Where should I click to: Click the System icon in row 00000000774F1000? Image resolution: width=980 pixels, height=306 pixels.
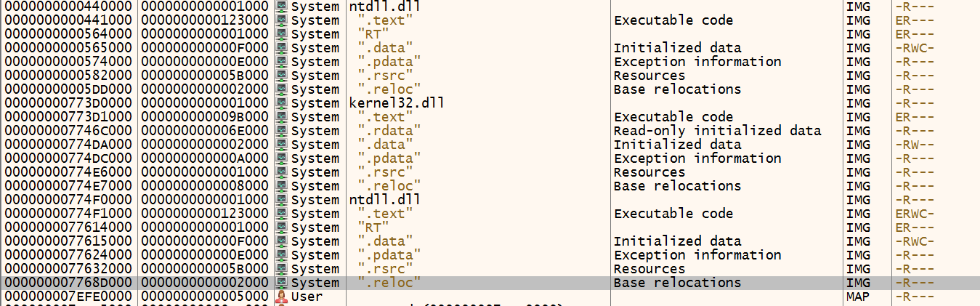pyautogui.click(x=282, y=214)
